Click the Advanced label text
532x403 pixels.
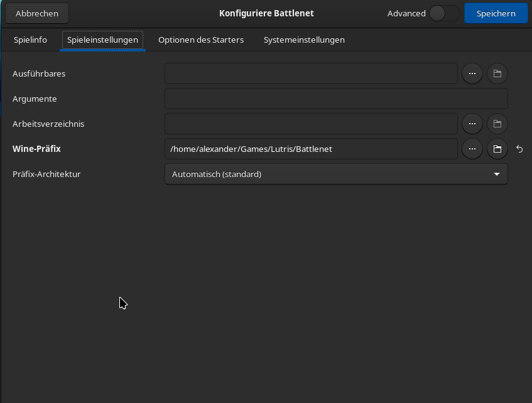click(x=406, y=14)
